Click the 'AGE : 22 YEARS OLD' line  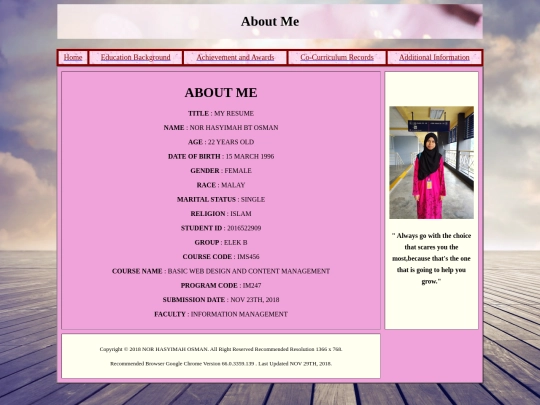[221, 142]
